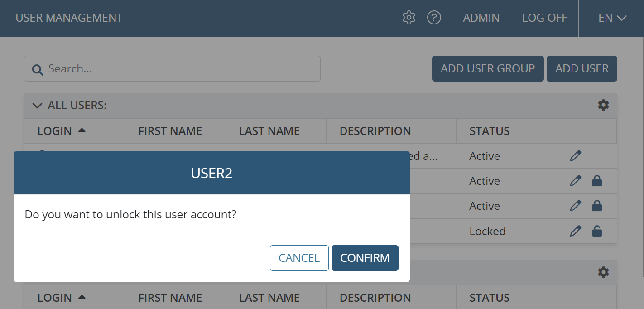Open the ADMIN menu item
Viewport: 644px width, 309px height.
[481, 18]
